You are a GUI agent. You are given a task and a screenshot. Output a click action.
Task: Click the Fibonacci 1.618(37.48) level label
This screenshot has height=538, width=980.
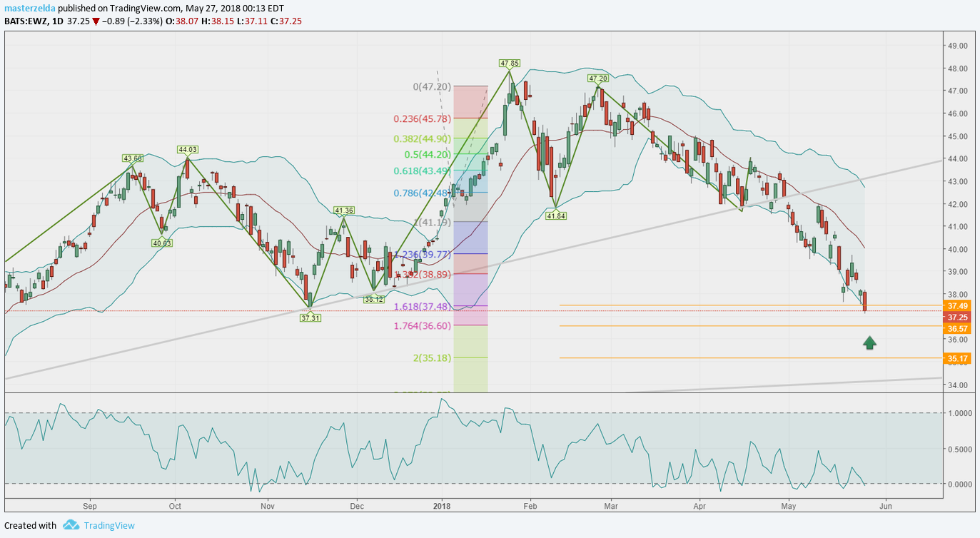coord(422,307)
